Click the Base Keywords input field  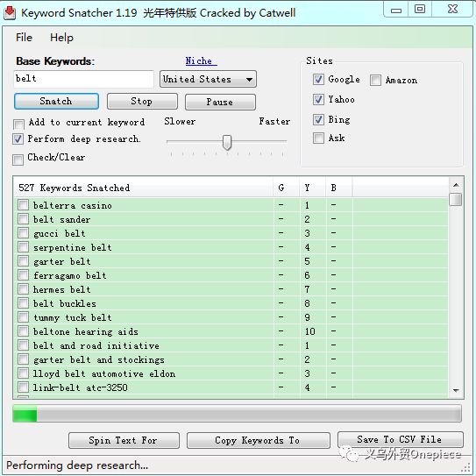point(83,79)
